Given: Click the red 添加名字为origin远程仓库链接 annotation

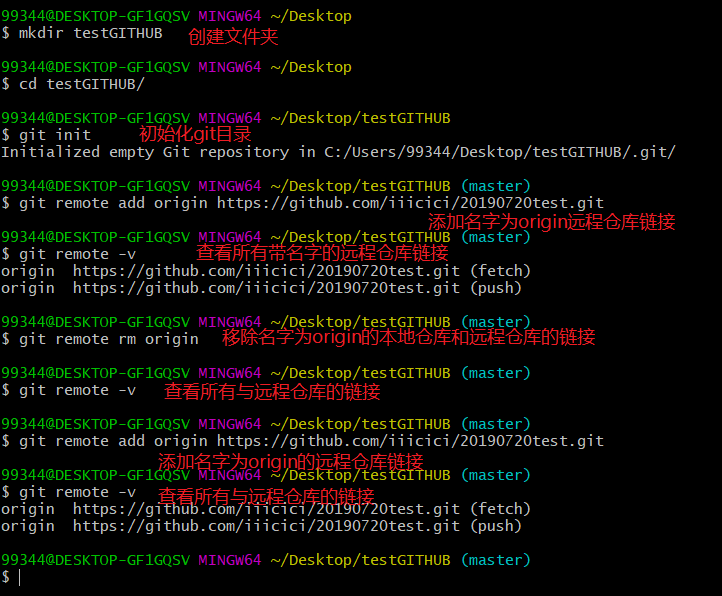Looking at the screenshot, I should click(551, 222).
